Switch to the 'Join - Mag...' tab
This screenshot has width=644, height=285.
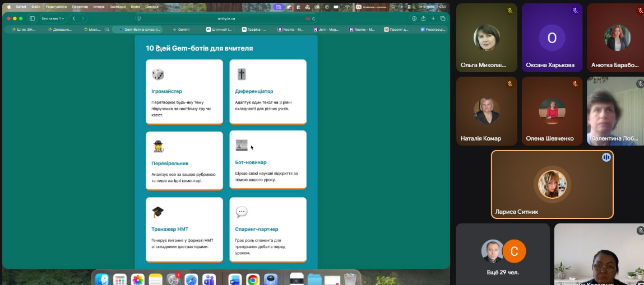pos(326,30)
